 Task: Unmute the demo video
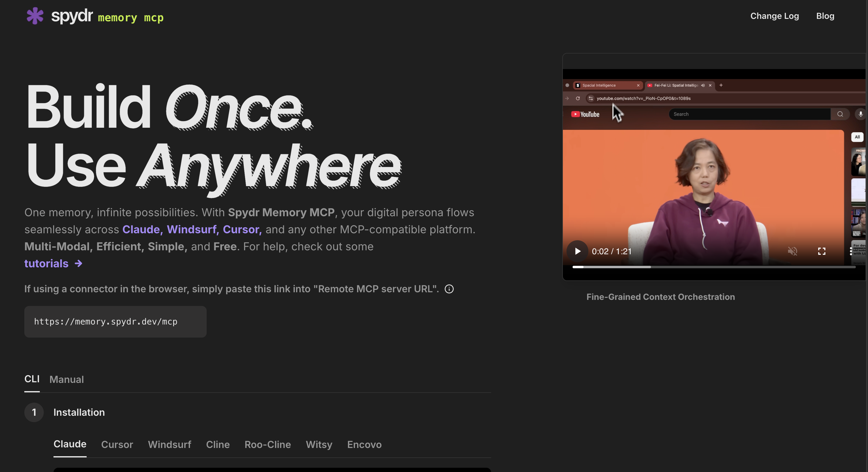pos(792,251)
